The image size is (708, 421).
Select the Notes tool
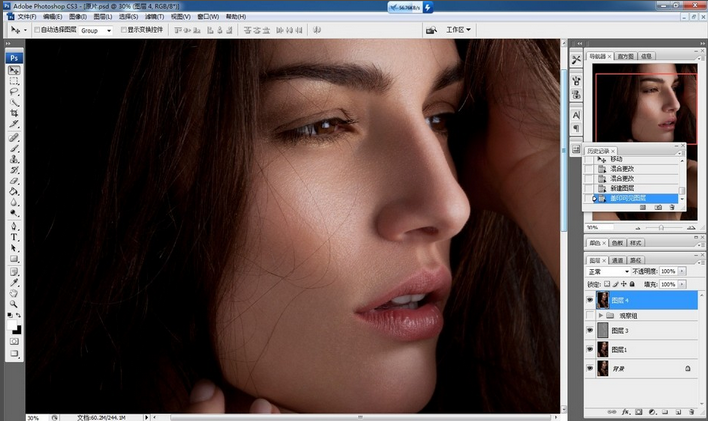pyautogui.click(x=14, y=272)
